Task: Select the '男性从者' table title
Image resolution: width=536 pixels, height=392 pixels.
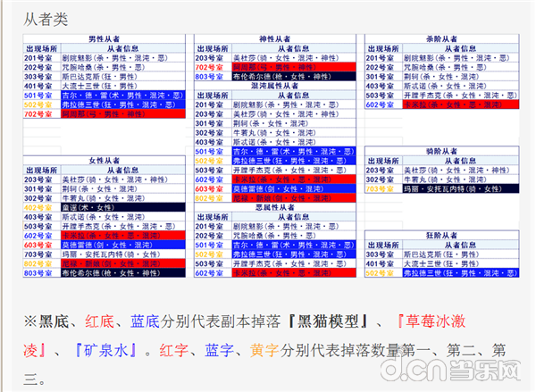Action: pos(105,39)
